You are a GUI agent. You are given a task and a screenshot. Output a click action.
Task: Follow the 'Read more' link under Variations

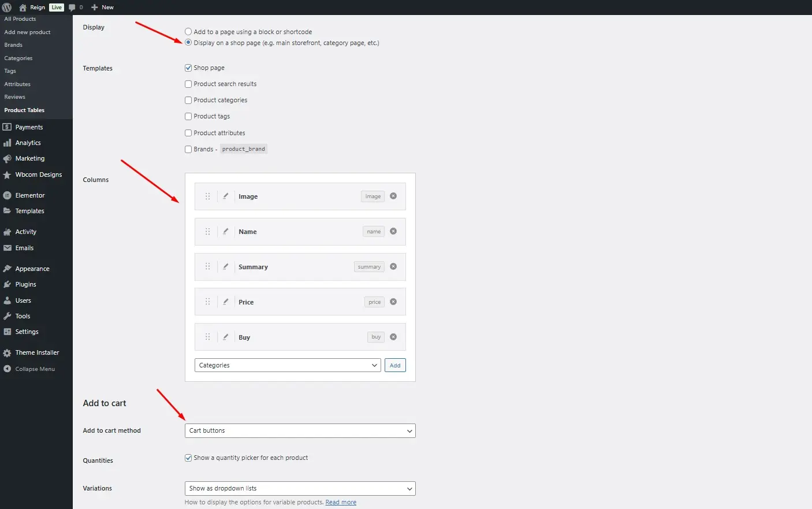[x=341, y=501]
